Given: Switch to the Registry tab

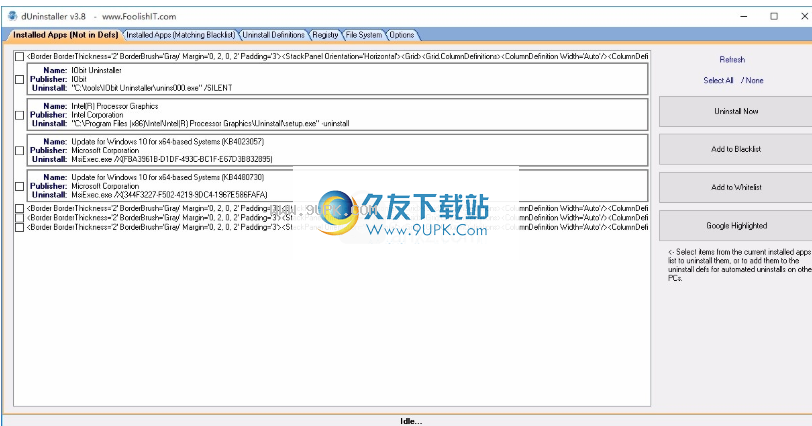Looking at the screenshot, I should tap(325, 35).
